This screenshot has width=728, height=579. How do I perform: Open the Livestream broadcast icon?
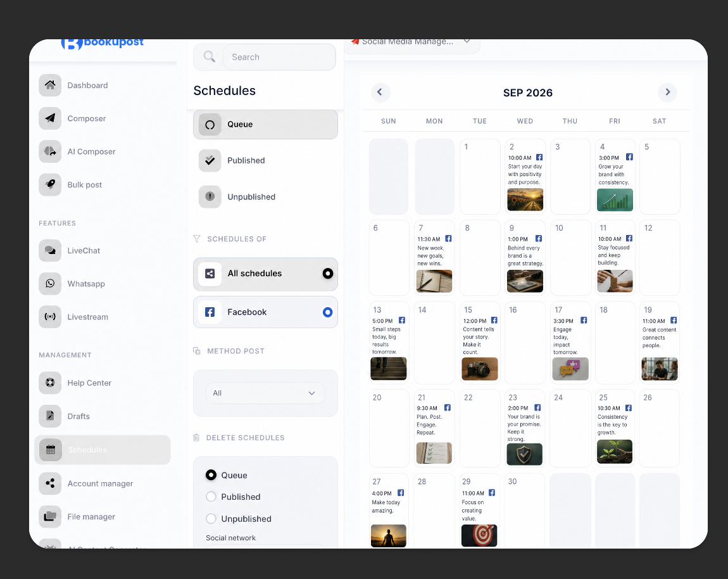(x=50, y=317)
